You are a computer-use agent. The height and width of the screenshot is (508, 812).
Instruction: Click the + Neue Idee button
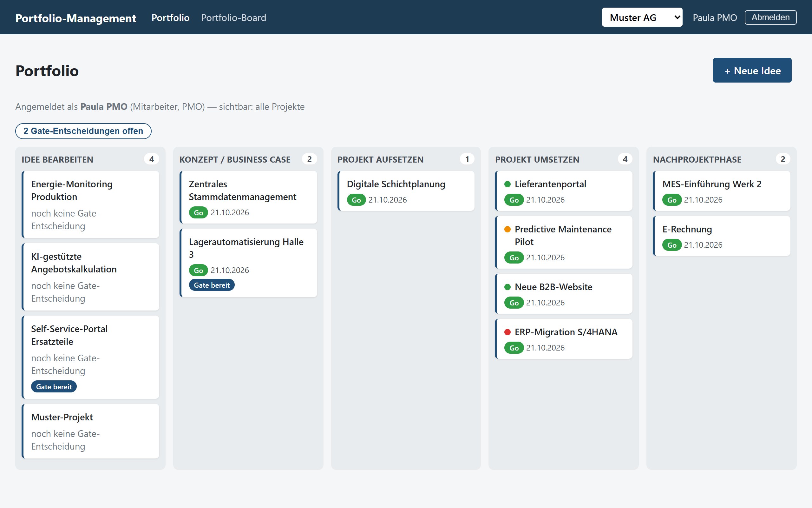(752, 70)
